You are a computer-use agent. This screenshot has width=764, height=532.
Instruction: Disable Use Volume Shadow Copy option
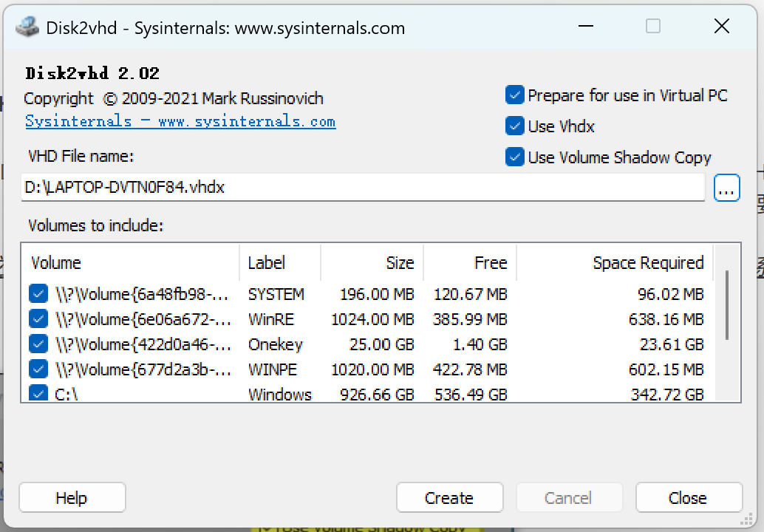tap(514, 157)
